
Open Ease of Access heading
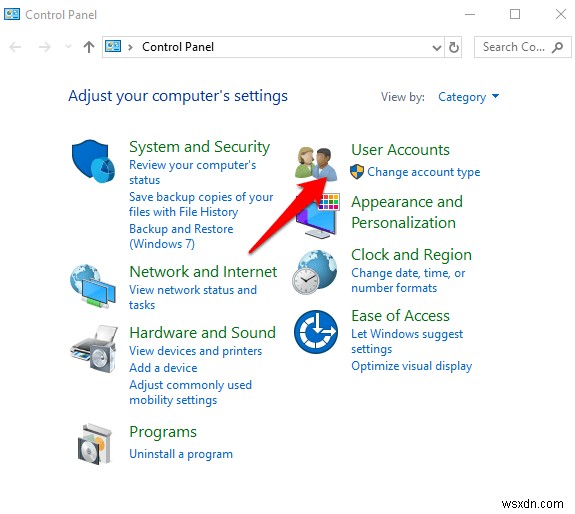pyautogui.click(x=400, y=316)
